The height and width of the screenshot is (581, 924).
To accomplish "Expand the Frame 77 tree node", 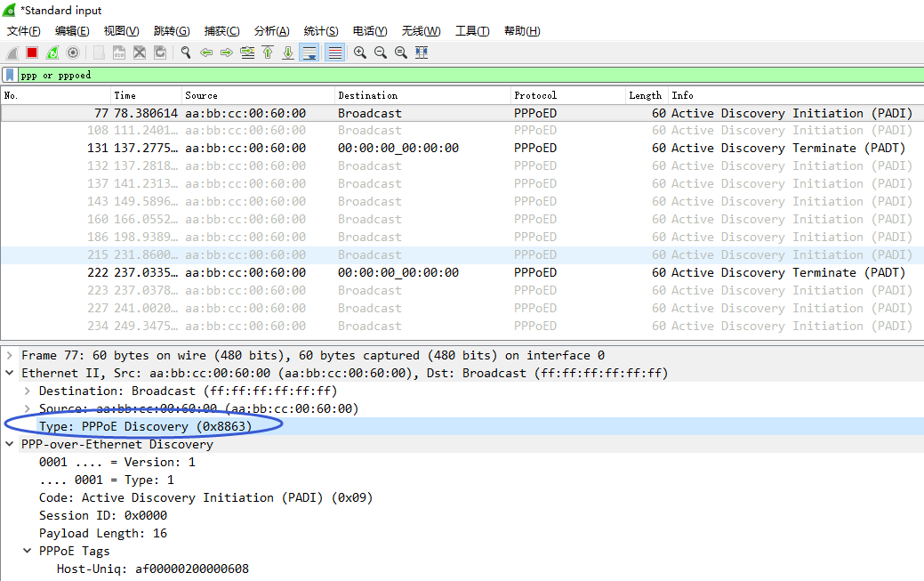I will coord(10,356).
